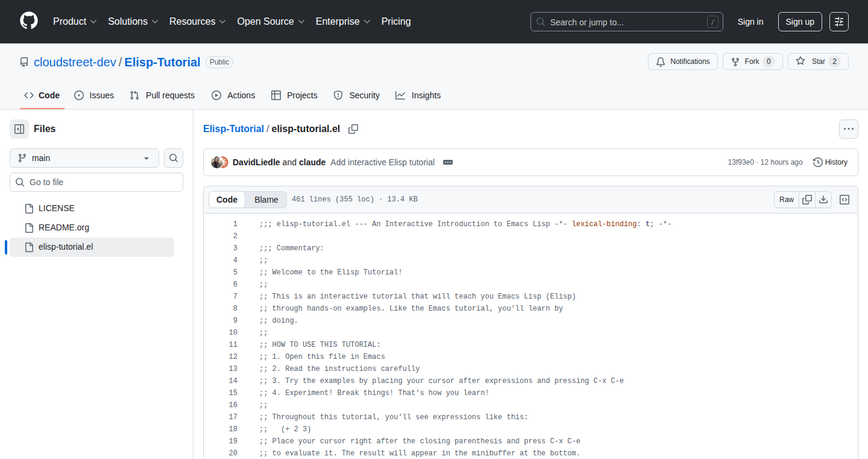868x459 pixels.
Task: Copy raw file contents
Action: tap(808, 200)
